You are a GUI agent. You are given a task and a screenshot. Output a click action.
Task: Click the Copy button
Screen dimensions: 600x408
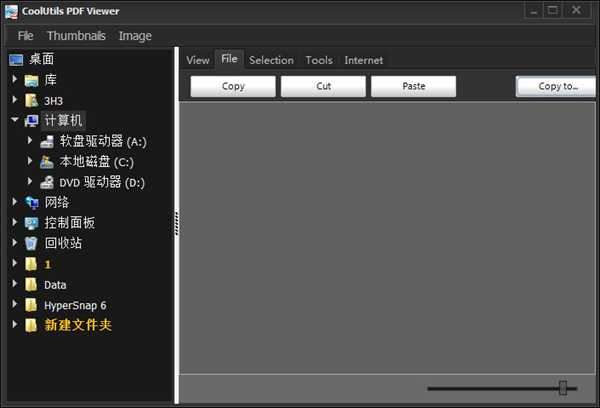click(x=233, y=86)
